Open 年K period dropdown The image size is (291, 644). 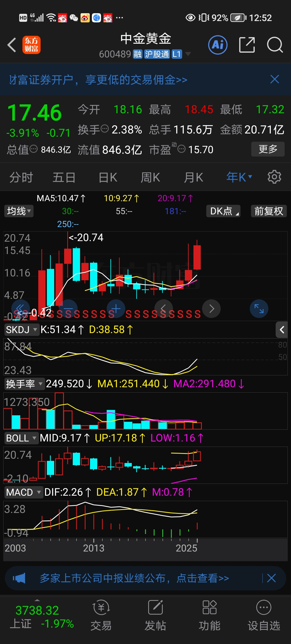(x=239, y=177)
